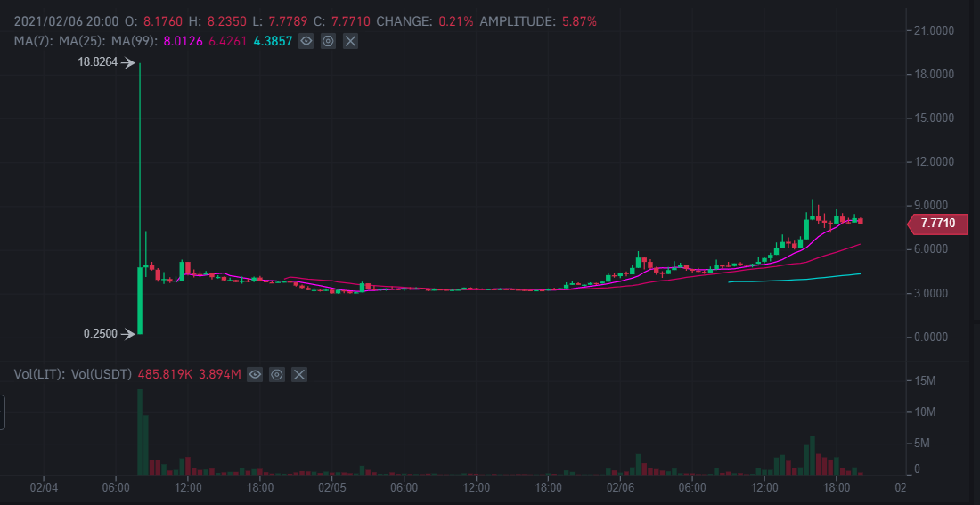Click the 21.0000 price axis label
Screen dimensions: 980x505
click(x=935, y=30)
